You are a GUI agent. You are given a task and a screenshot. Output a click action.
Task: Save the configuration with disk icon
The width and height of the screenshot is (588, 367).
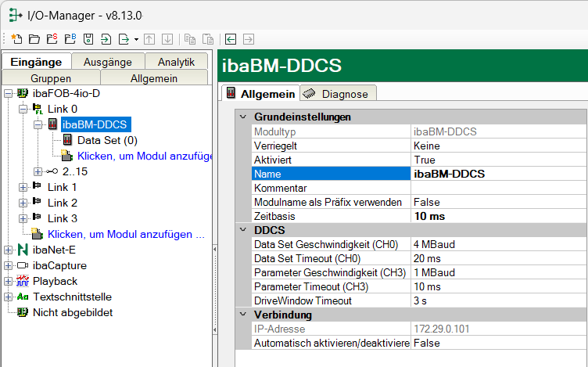tap(88, 39)
